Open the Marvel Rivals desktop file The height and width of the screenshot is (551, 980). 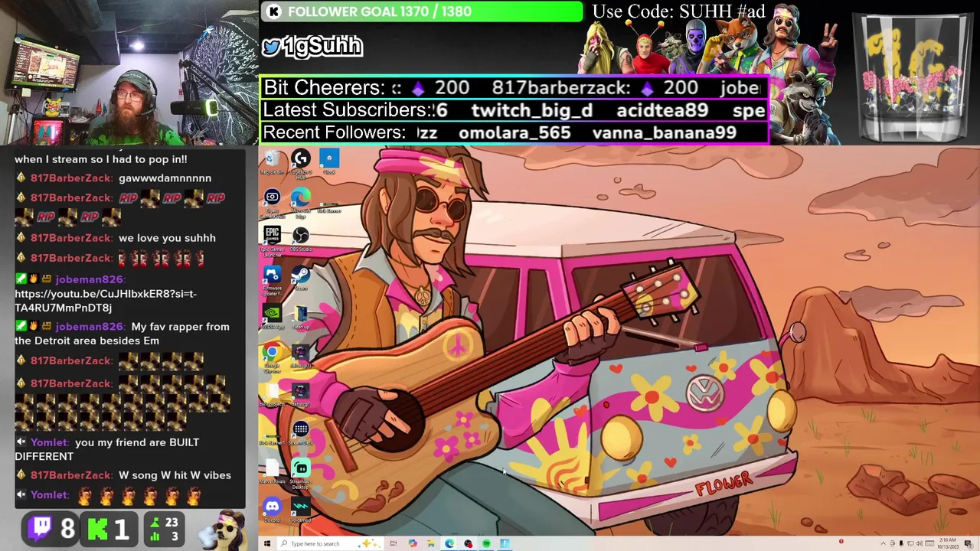tap(272, 471)
